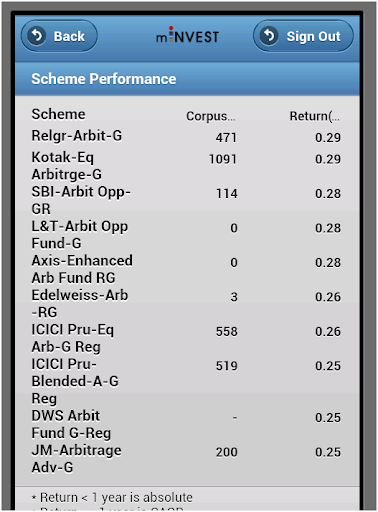Screen dimensions: 378x512
Task: Sort by the Return column header
Action: click(x=315, y=116)
